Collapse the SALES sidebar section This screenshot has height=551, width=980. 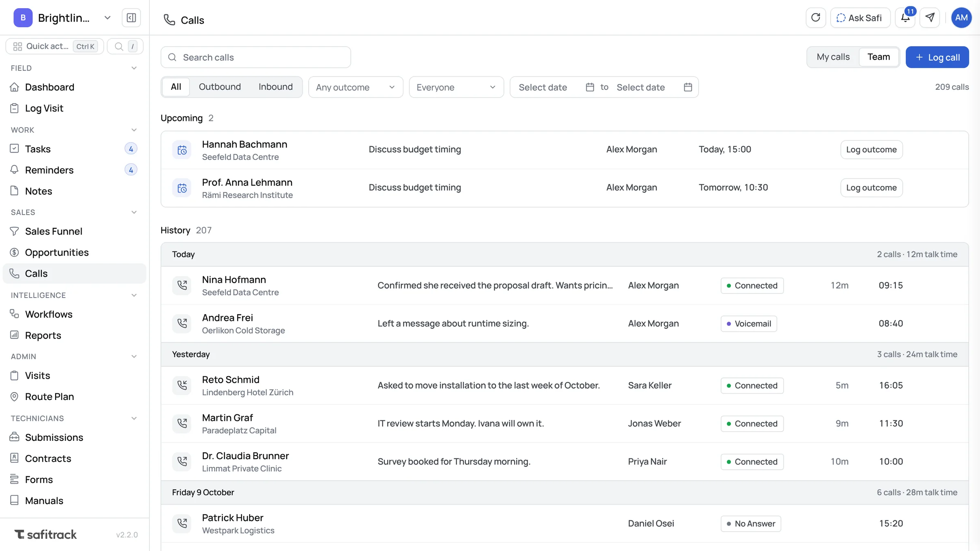point(134,212)
